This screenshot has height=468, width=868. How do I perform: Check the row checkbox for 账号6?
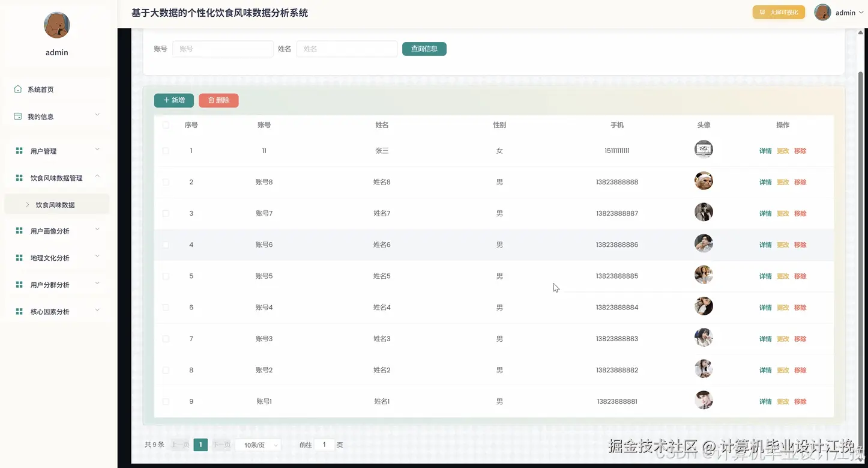tap(166, 245)
